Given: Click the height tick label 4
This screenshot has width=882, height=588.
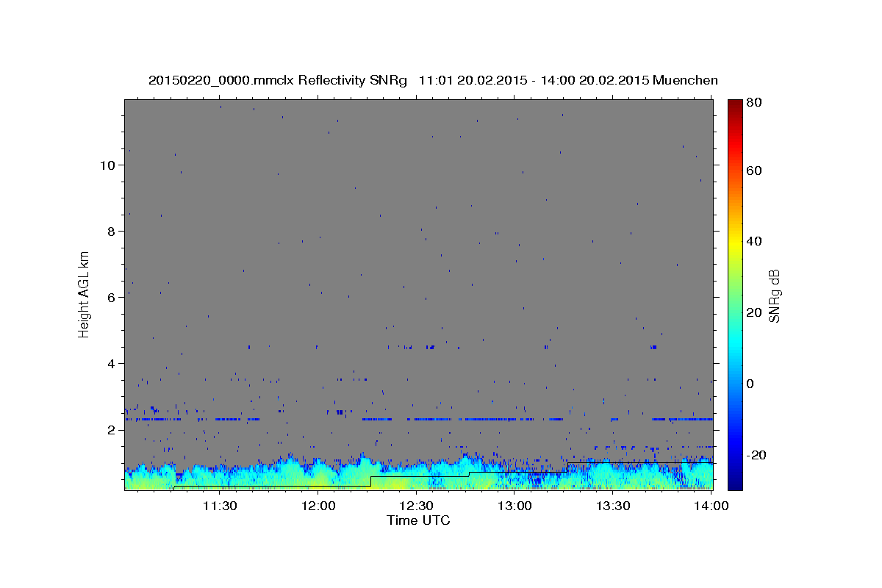Looking at the screenshot, I should (111, 364).
